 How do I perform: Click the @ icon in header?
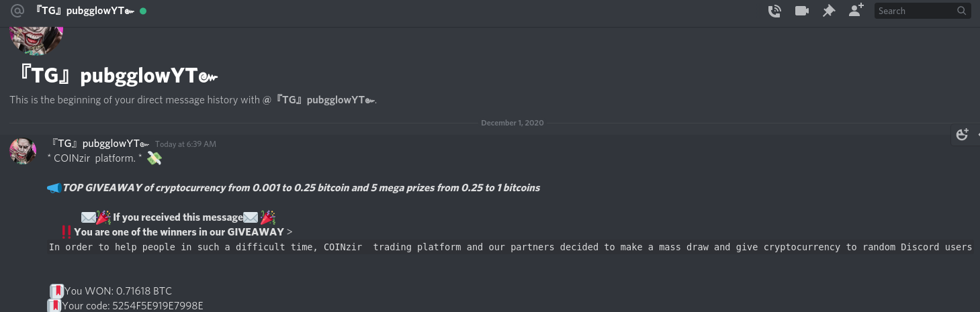coord(18,11)
